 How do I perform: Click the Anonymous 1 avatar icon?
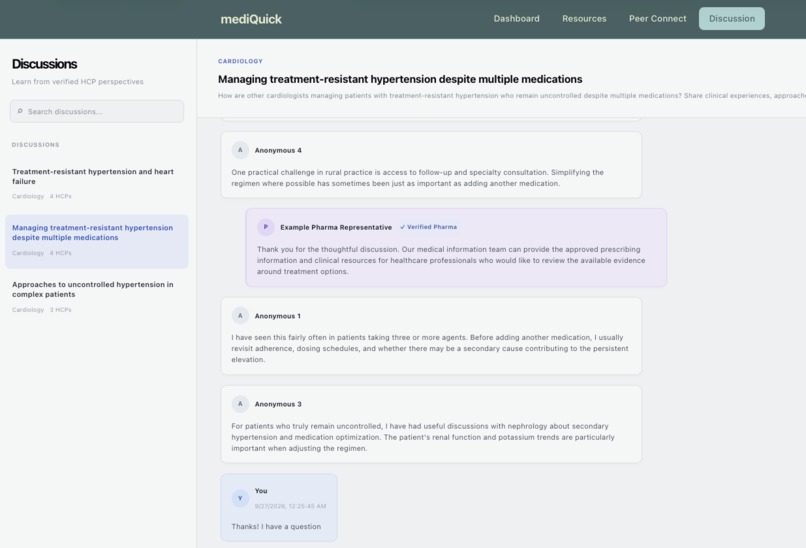pyautogui.click(x=240, y=316)
